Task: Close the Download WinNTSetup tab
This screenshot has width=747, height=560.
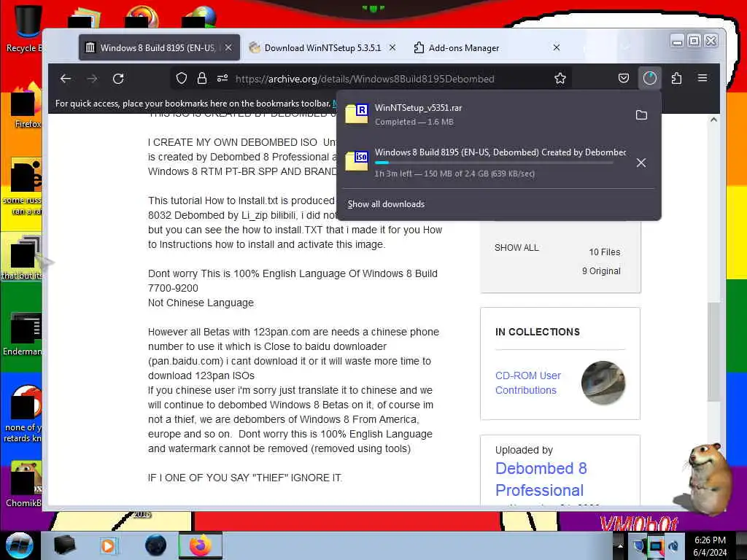Action: click(392, 47)
